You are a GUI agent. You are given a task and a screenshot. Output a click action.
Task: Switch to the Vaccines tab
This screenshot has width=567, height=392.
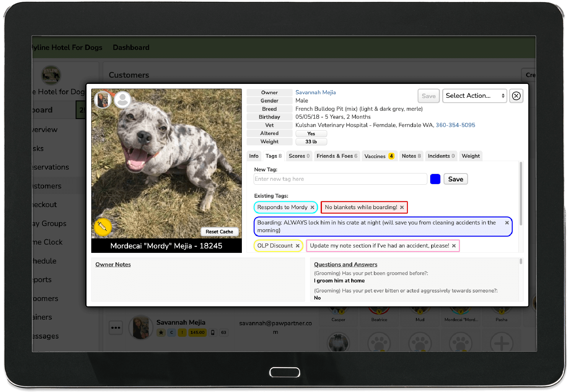(x=379, y=156)
